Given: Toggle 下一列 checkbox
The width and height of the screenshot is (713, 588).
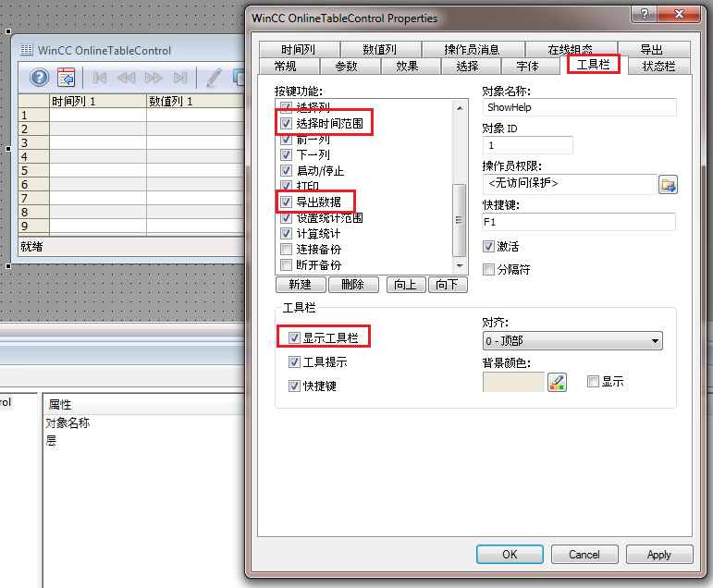Looking at the screenshot, I should coord(286,154).
